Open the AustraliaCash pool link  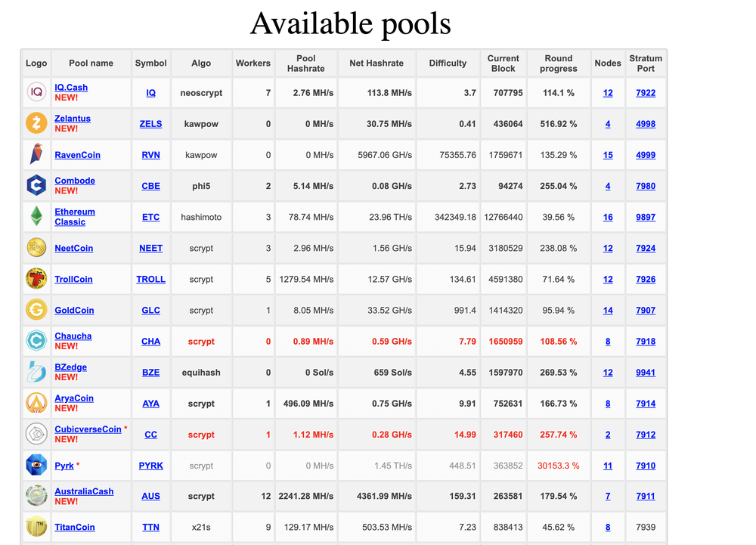pos(84,491)
